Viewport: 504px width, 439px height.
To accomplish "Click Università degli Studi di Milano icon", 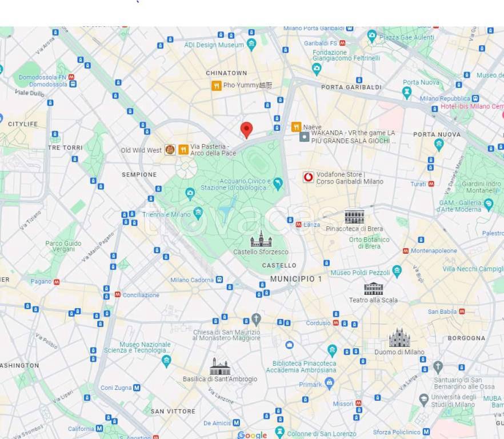I will (x=423, y=400).
